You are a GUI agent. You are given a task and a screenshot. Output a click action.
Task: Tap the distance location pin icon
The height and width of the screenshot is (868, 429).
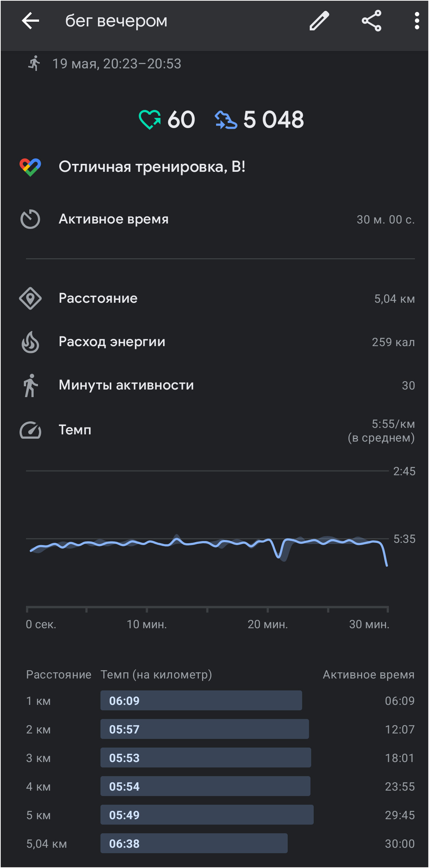pyautogui.click(x=30, y=298)
